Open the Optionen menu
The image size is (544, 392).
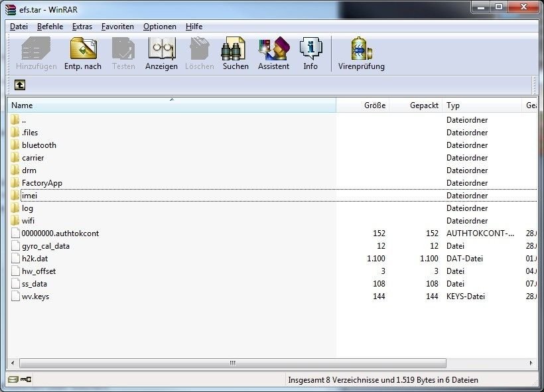[x=160, y=27]
